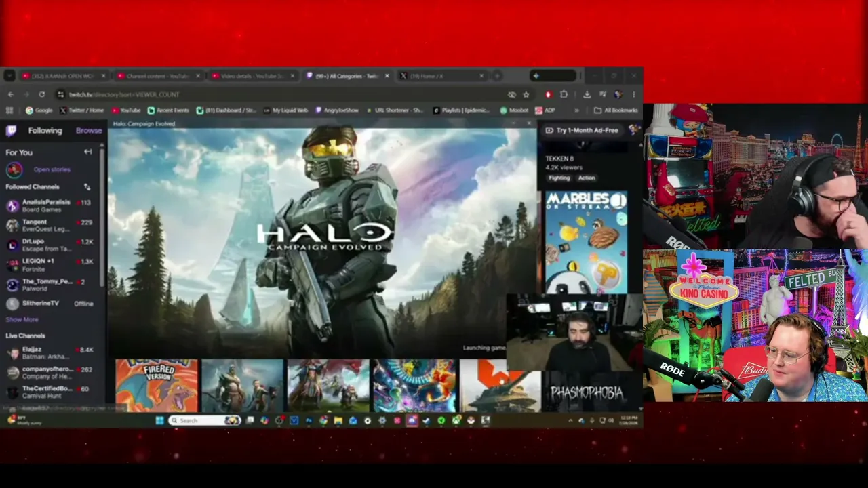Click Try 1-Month Ad-Free button
The height and width of the screenshot is (488, 868).
582,130
